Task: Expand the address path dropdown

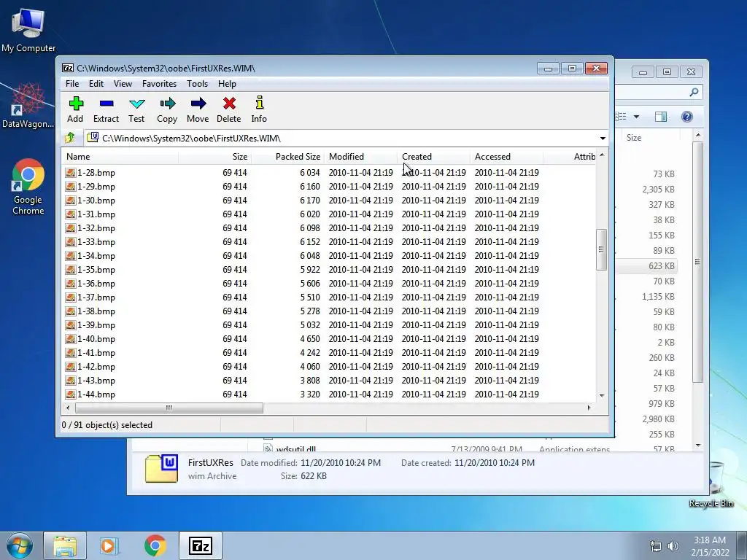Action: point(603,139)
